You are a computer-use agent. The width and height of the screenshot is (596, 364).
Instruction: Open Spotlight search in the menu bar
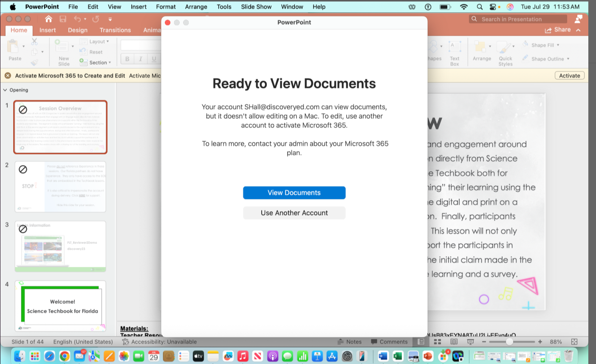pyautogui.click(x=480, y=7)
